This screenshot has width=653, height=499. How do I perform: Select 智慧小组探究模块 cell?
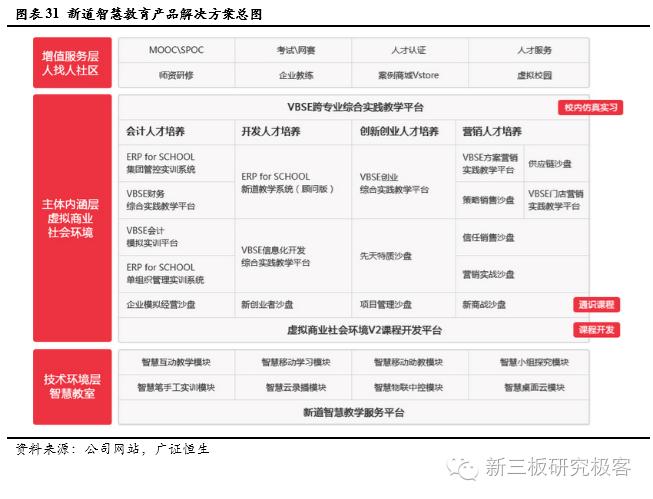pos(529,362)
